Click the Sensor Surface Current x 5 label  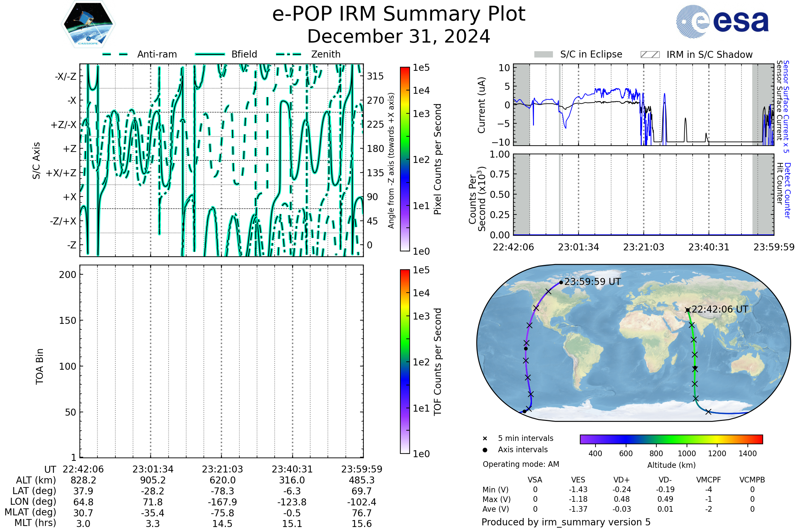(786, 106)
